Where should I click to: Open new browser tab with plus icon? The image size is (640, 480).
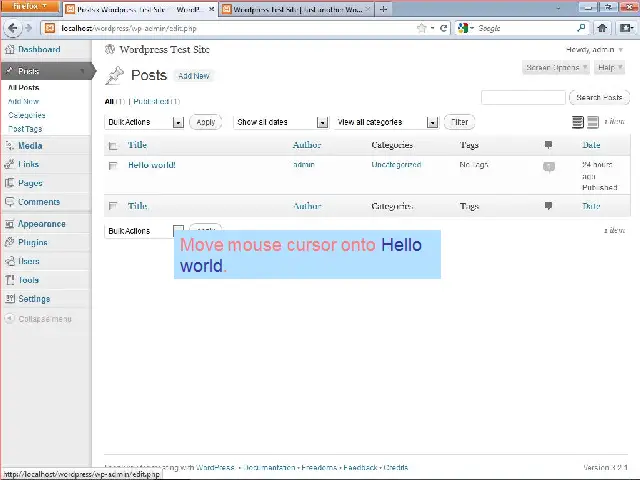pyautogui.click(x=383, y=9)
